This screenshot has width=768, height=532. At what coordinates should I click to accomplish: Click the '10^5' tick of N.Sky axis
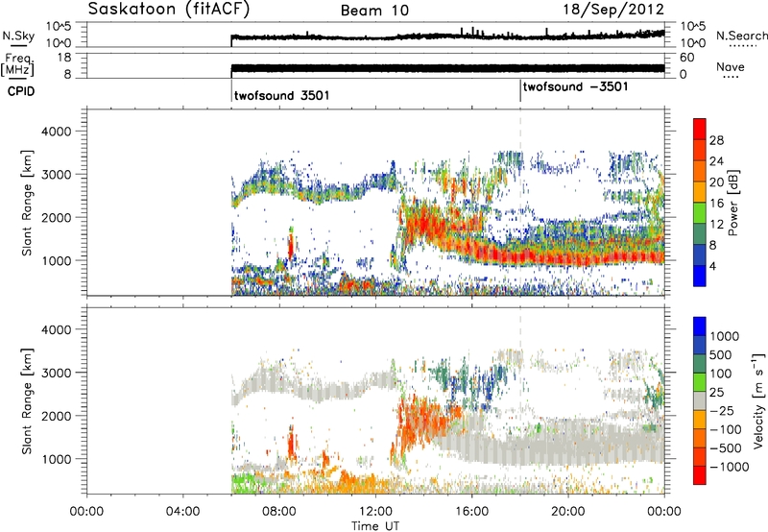[59, 27]
